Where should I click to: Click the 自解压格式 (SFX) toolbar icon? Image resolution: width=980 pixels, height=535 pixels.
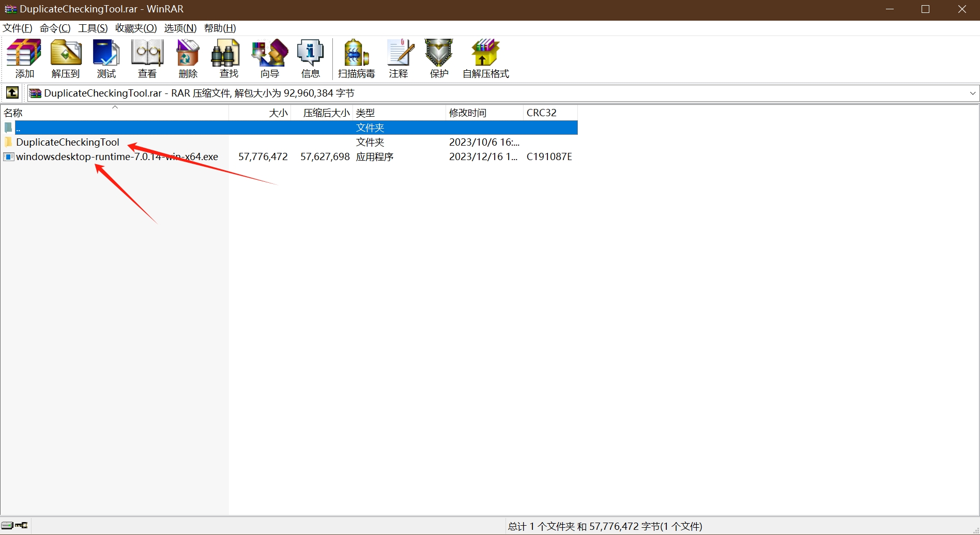point(485,53)
